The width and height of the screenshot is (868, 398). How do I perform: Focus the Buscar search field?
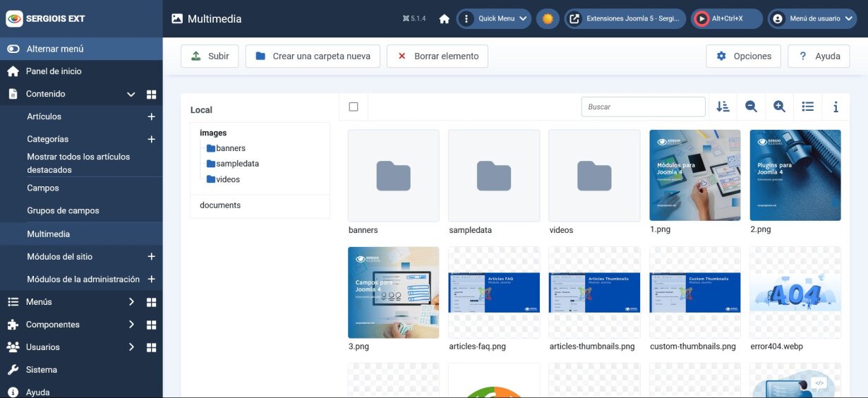[x=643, y=107]
